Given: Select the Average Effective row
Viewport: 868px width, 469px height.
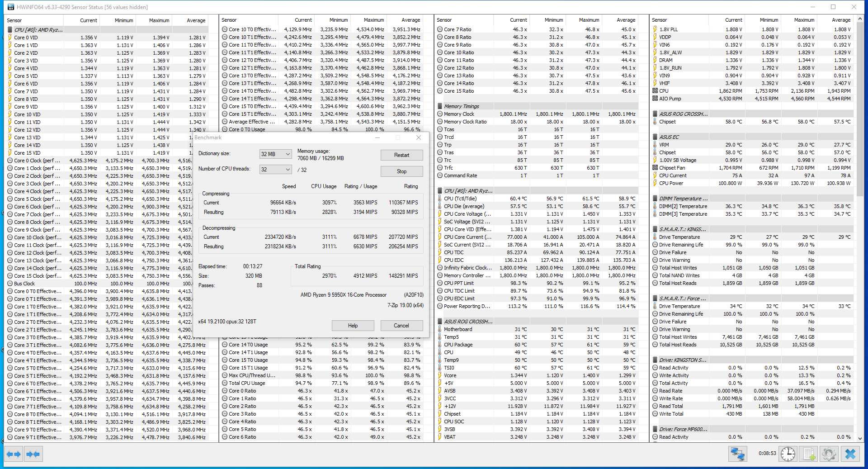Looking at the screenshot, I should (x=321, y=122).
